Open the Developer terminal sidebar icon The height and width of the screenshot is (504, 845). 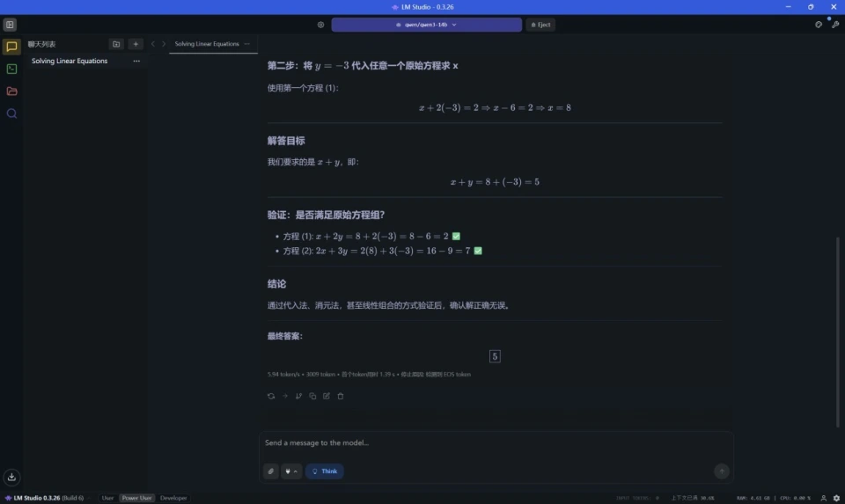click(x=11, y=69)
